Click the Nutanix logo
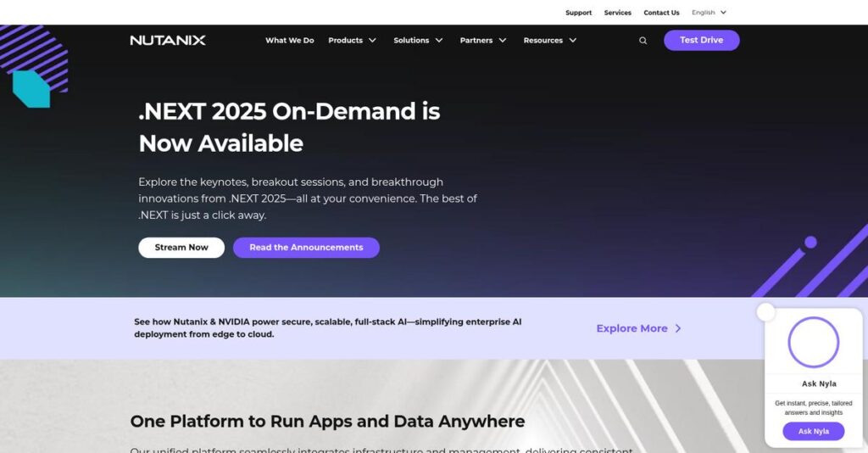 click(x=168, y=40)
